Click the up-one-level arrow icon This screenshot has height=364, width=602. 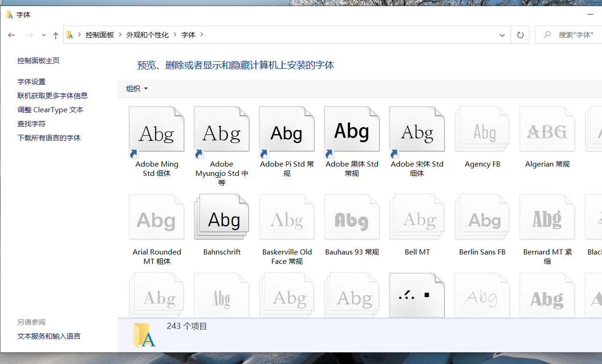(x=55, y=35)
